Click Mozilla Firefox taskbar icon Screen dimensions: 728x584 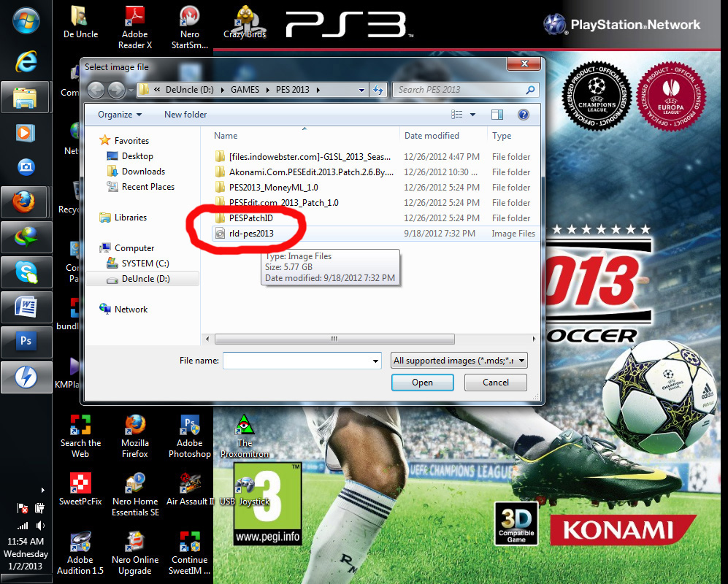(25, 202)
